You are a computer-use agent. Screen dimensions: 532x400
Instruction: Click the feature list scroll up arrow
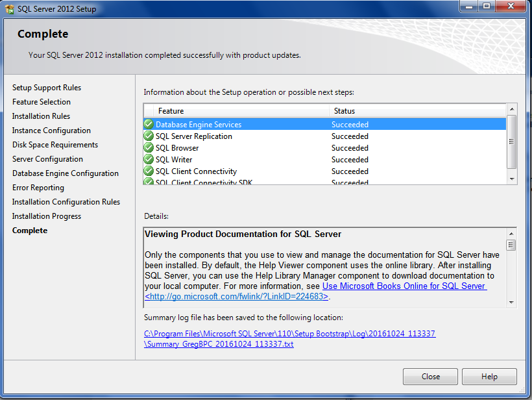click(512, 109)
